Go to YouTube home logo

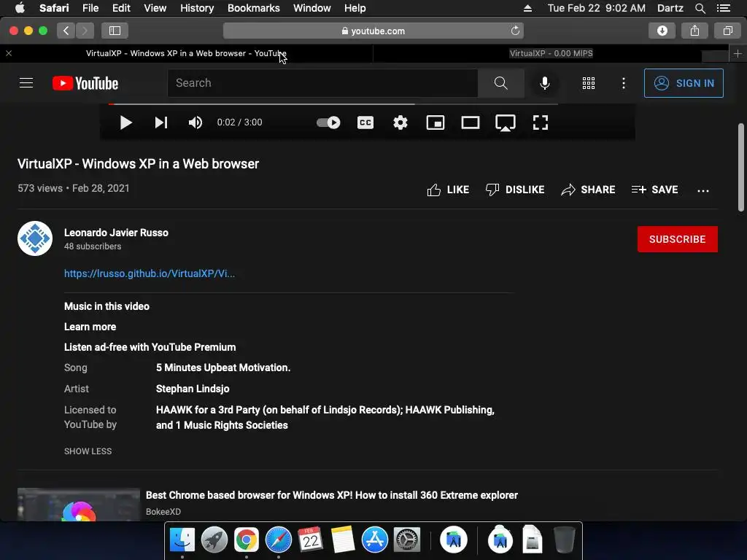(x=85, y=83)
